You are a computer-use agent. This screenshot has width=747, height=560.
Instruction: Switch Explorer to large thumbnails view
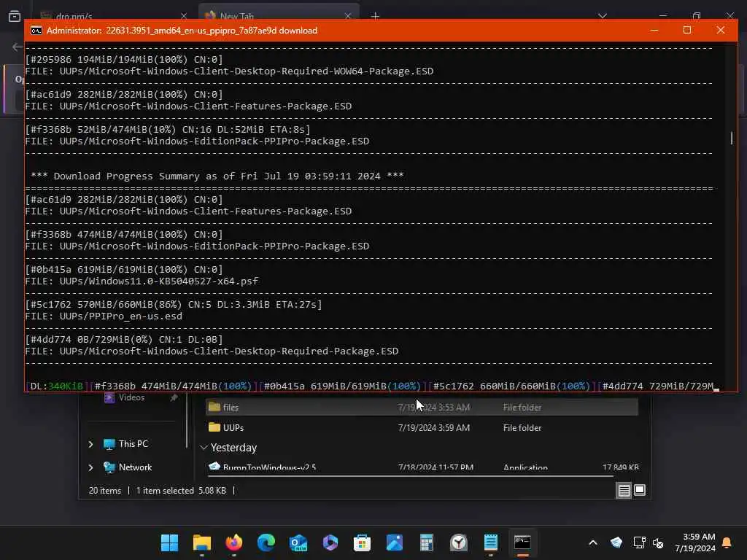(x=640, y=490)
